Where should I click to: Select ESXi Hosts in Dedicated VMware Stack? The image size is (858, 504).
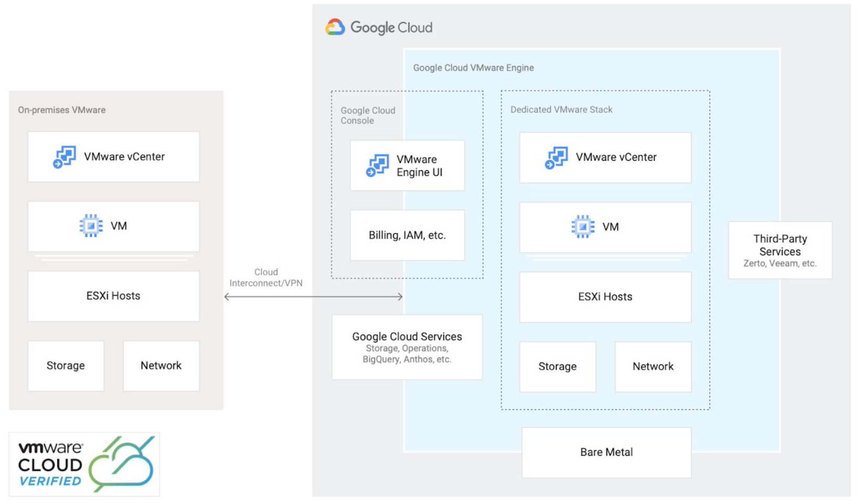[605, 297]
